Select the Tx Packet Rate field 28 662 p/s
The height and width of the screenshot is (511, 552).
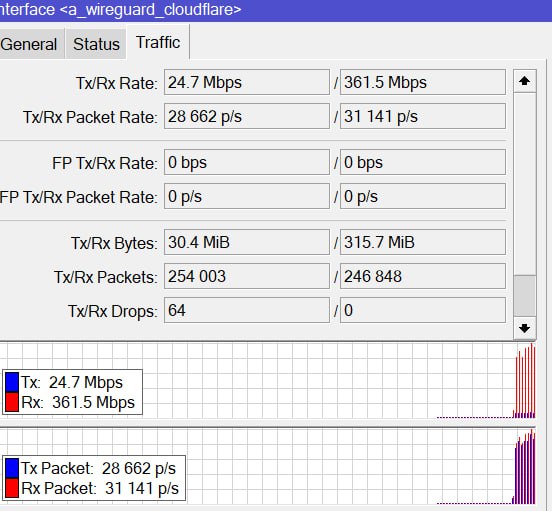tap(247, 116)
